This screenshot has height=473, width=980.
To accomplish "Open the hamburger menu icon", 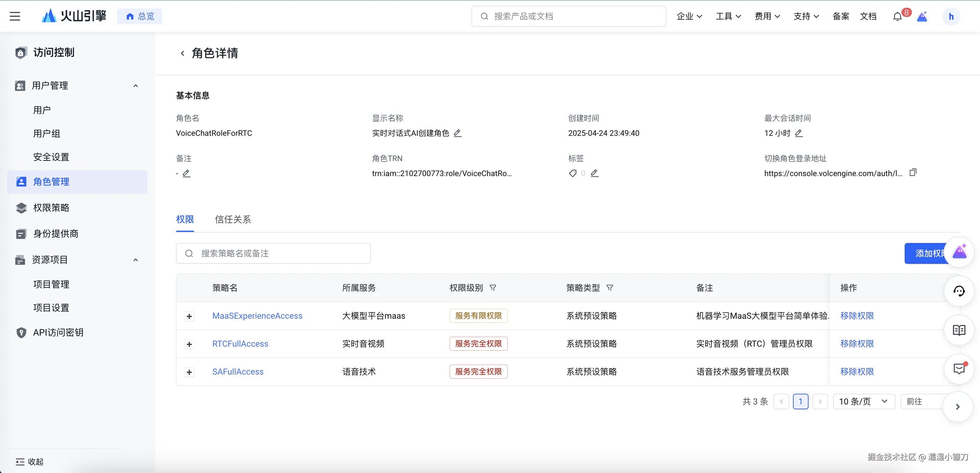I will tap(15, 16).
